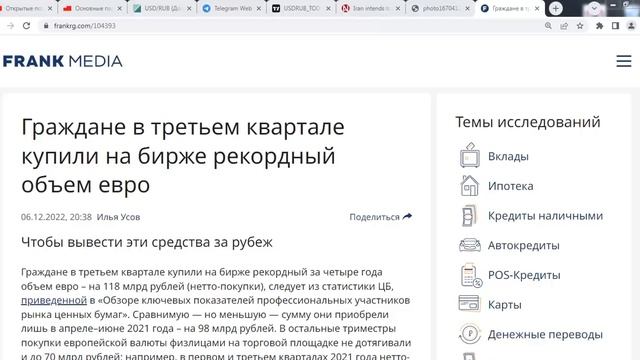
Task: Open the Ипотека research topic
Action: click(511, 186)
